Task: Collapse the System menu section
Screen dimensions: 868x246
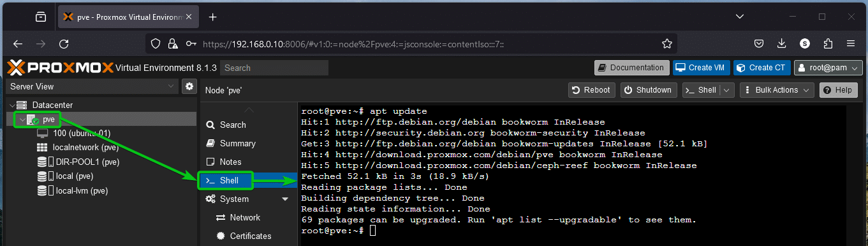Action: click(285, 199)
